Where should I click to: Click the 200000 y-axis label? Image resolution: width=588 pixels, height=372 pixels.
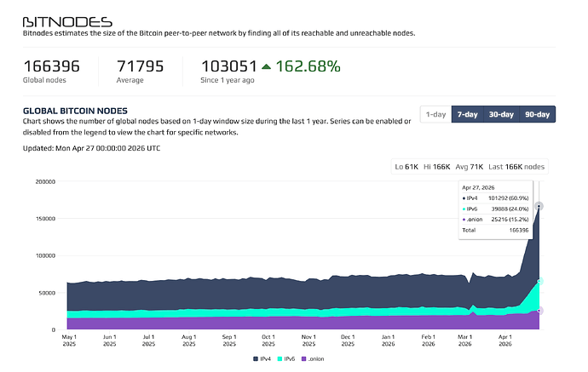click(45, 181)
